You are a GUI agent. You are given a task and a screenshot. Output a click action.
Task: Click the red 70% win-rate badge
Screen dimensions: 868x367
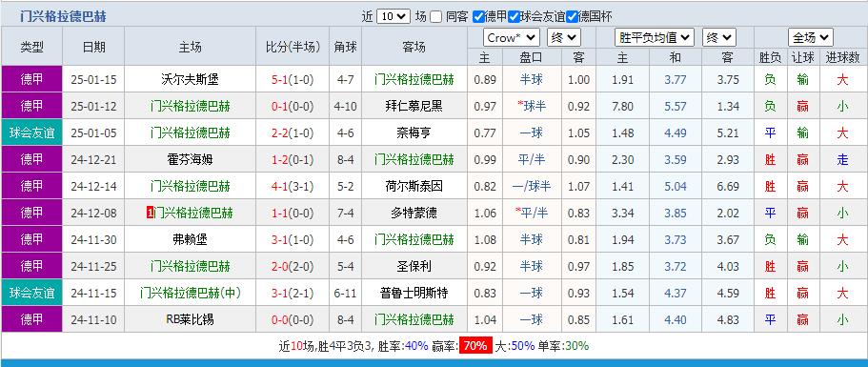coord(475,346)
